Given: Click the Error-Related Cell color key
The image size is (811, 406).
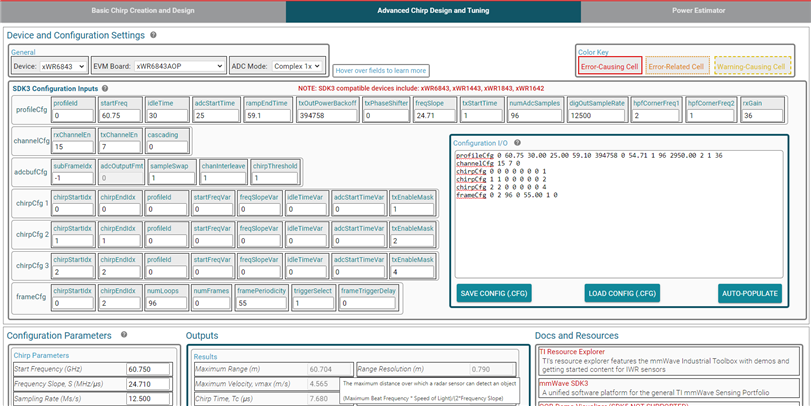Looking at the screenshot, I should point(676,67).
